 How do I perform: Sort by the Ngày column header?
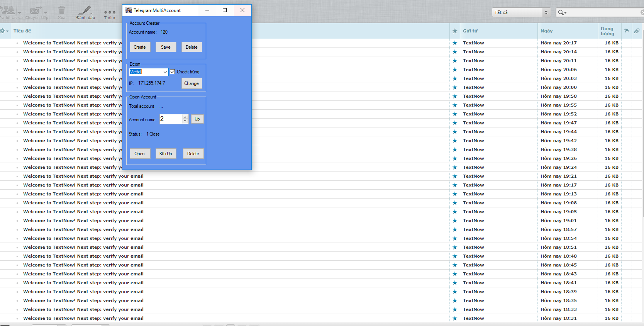point(546,31)
